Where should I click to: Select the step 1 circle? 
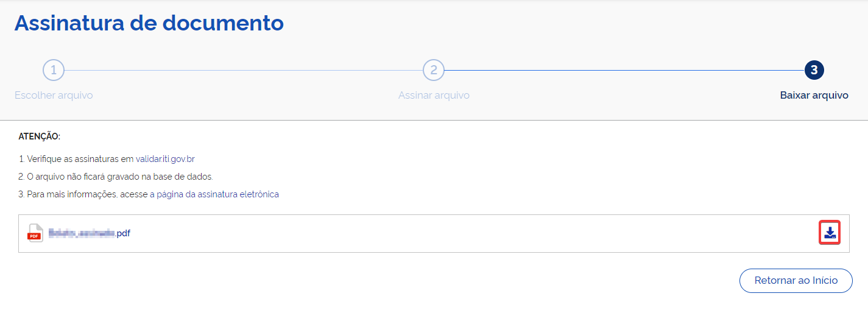(54, 70)
